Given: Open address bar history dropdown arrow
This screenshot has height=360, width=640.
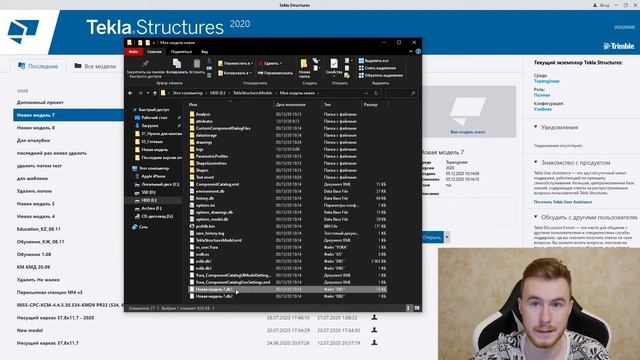Looking at the screenshot, I should coord(366,93).
